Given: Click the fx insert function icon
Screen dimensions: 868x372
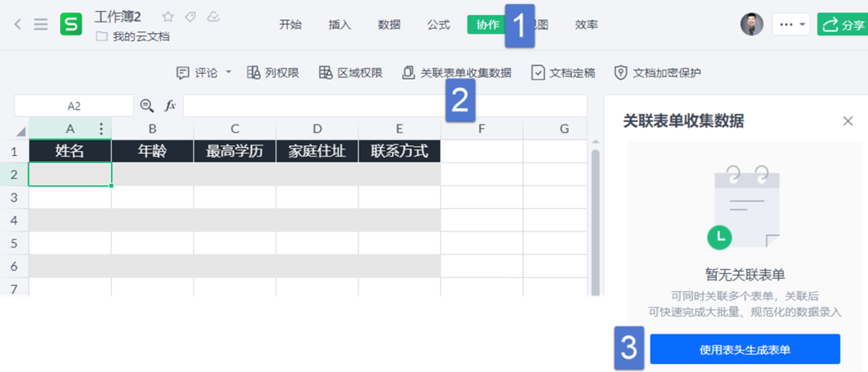Looking at the screenshot, I should tap(170, 105).
